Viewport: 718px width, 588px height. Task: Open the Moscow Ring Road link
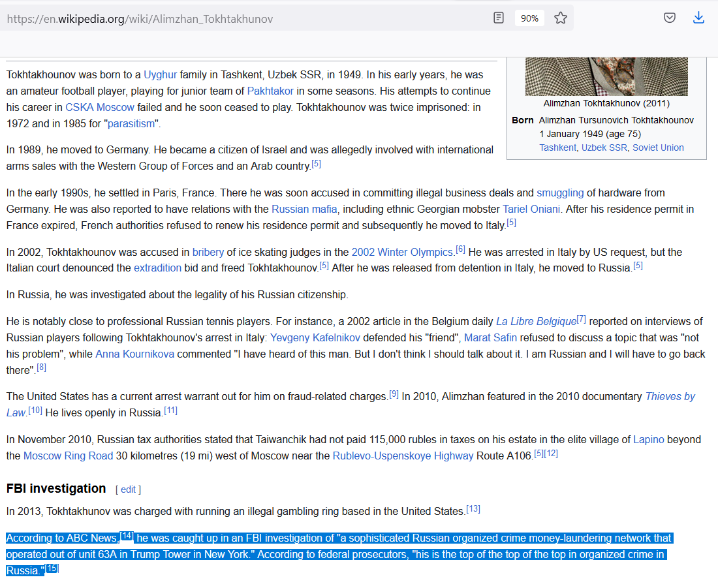tap(69, 456)
